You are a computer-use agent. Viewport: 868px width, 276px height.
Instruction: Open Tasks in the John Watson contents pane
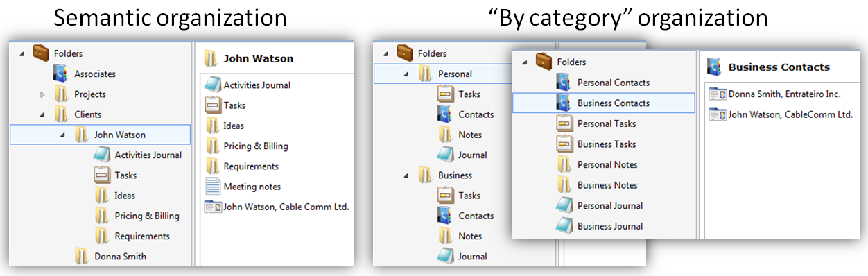[x=234, y=105]
